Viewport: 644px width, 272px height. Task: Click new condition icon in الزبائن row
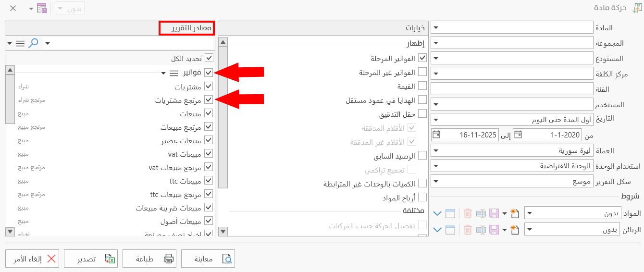pyautogui.click(x=515, y=230)
